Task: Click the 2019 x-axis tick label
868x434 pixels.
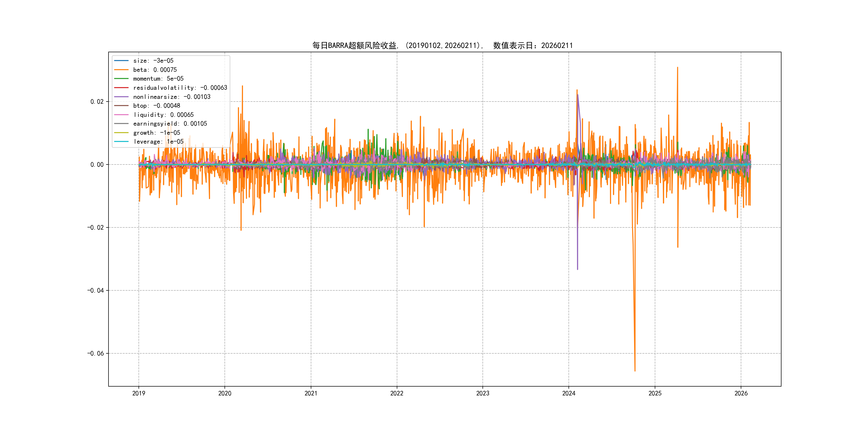Action: [139, 393]
